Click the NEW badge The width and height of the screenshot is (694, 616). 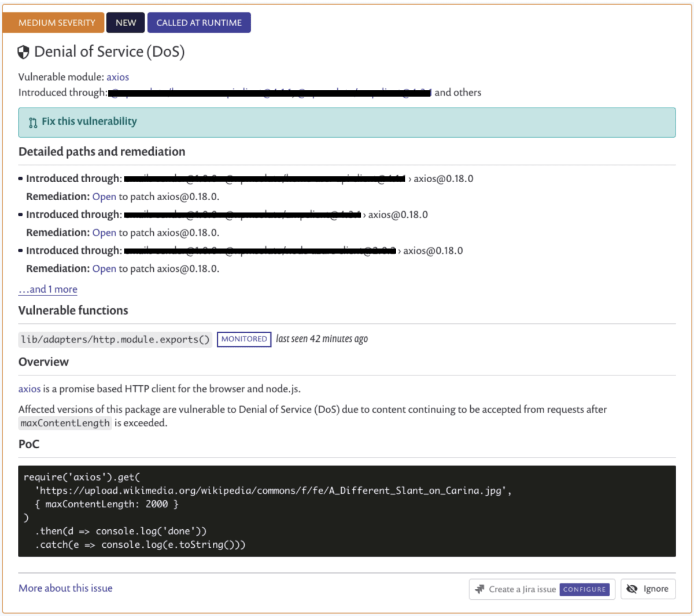click(x=125, y=23)
